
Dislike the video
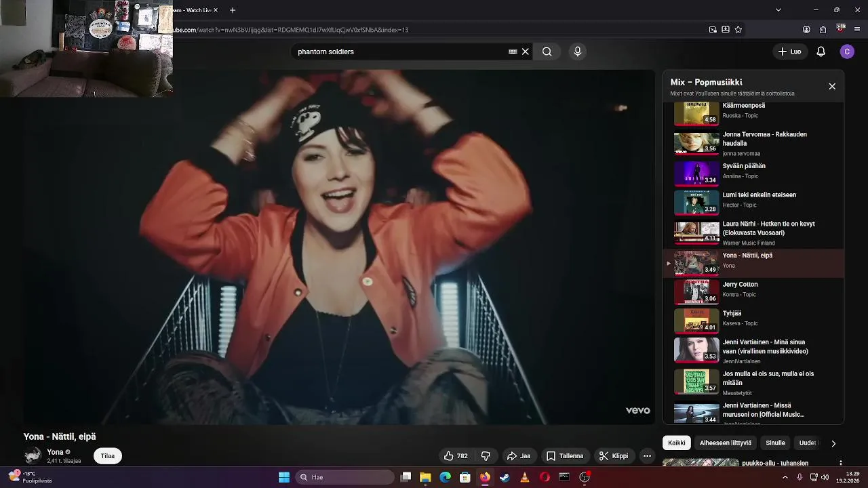[486, 456]
